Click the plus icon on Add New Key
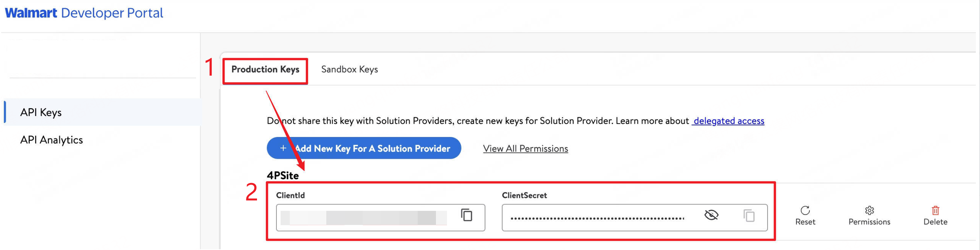The image size is (980, 250). [x=283, y=148]
